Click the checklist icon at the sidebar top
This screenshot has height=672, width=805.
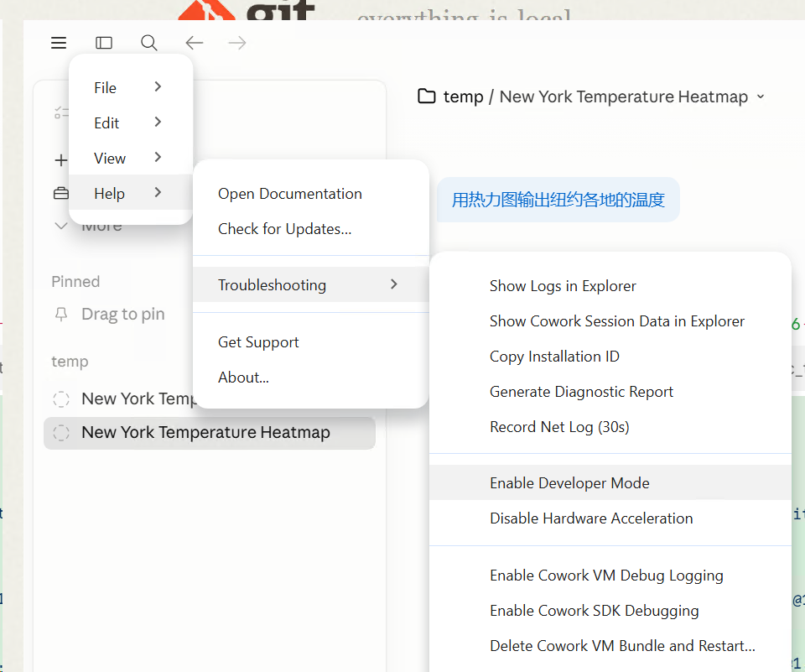coord(61,111)
